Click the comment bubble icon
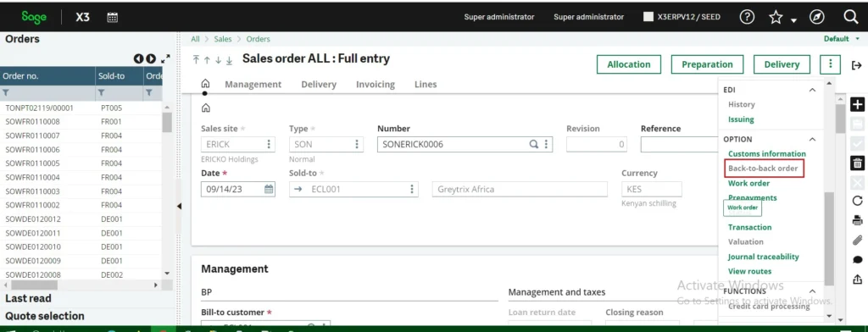The image size is (868, 332). pos(858,259)
